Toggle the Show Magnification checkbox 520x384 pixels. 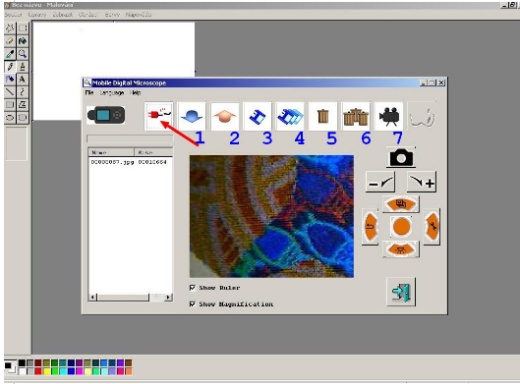click(x=192, y=304)
